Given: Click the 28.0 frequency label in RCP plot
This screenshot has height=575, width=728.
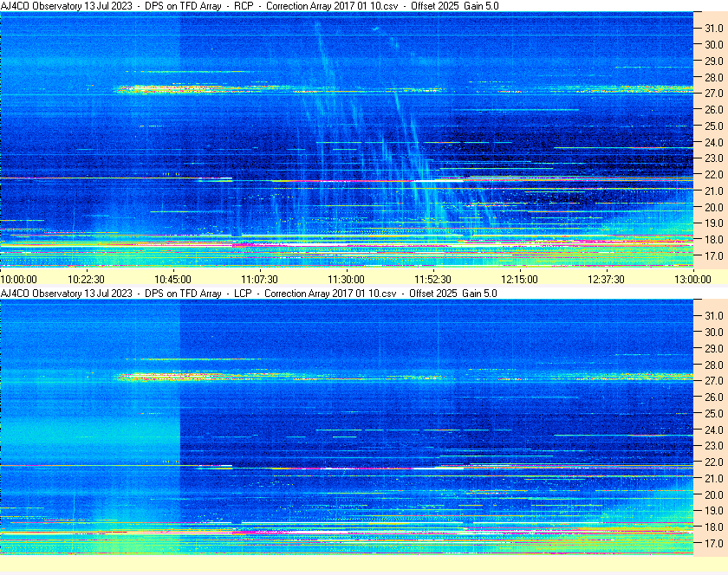Looking at the screenshot, I should click(x=714, y=77).
